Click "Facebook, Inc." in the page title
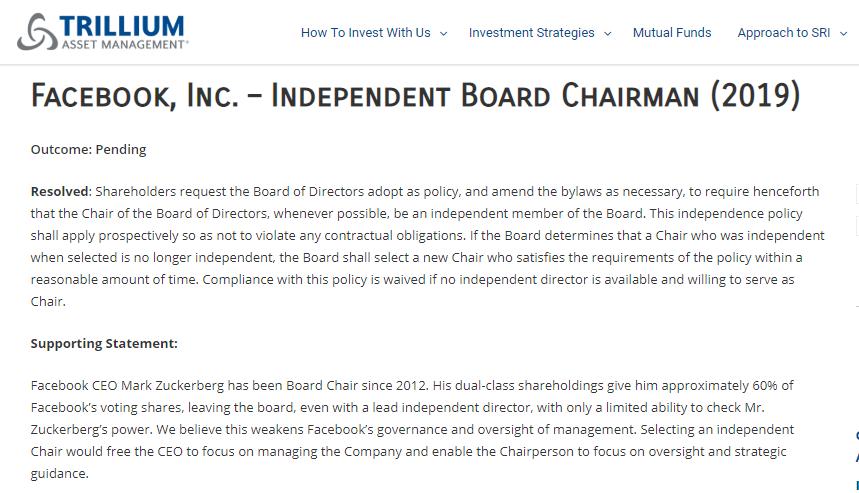Viewport: 859px width, 493px height. pyautogui.click(x=135, y=95)
